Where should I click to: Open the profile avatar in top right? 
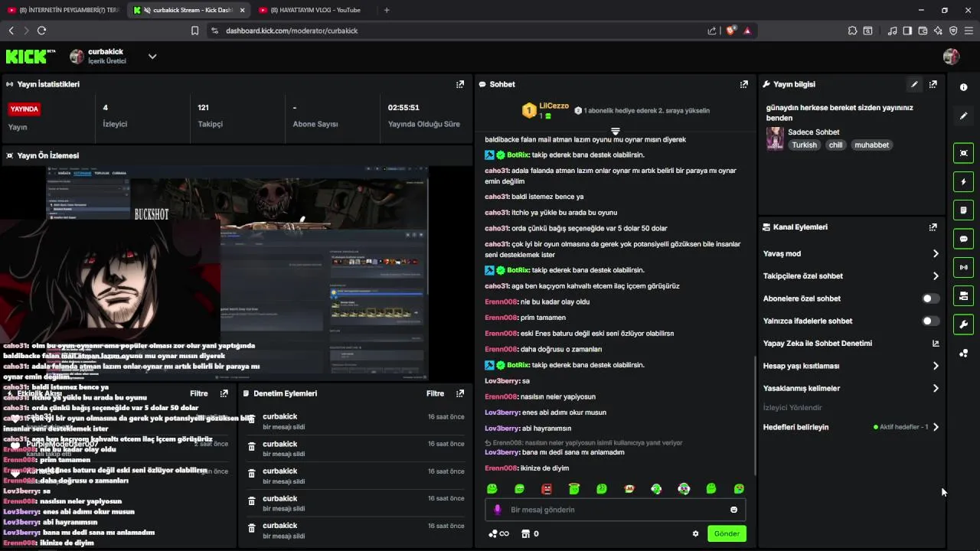[x=951, y=57]
